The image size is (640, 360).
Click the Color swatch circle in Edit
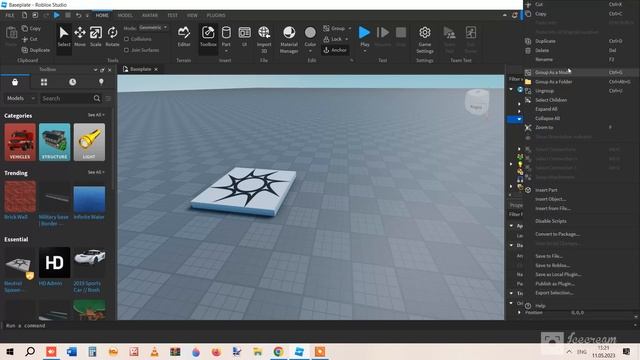(310, 32)
